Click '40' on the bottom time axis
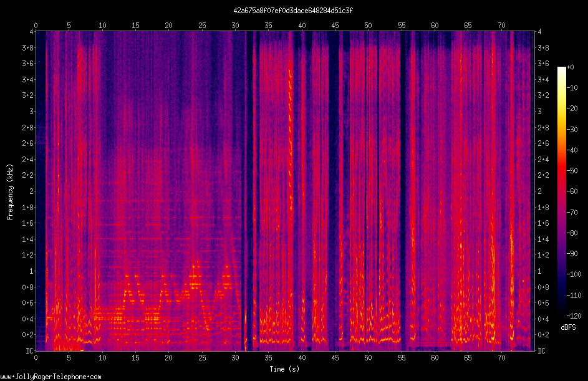The image size is (588, 381). click(x=302, y=358)
